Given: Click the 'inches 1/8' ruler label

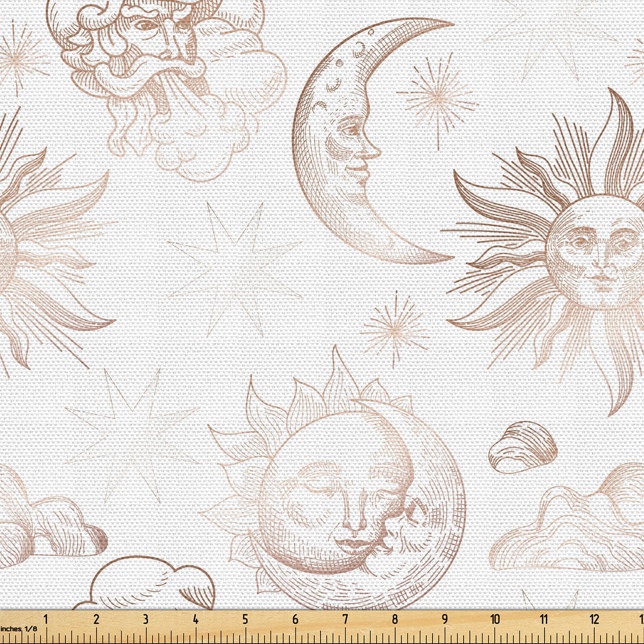Looking at the screenshot, I should point(19,629).
